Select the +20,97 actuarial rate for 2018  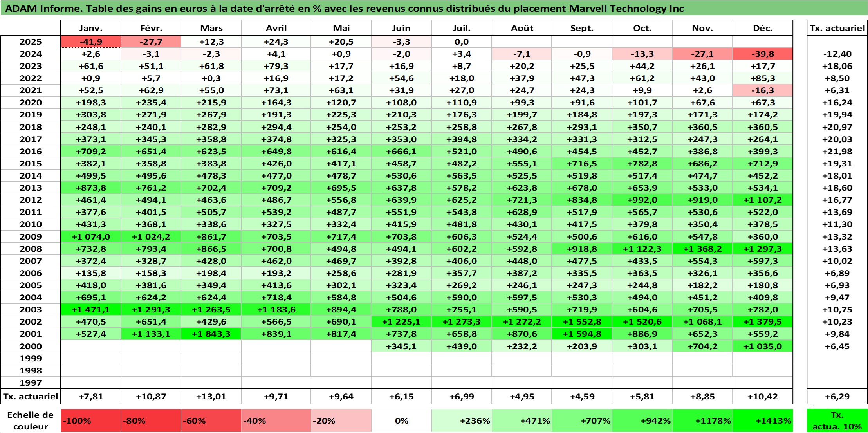coord(837,127)
